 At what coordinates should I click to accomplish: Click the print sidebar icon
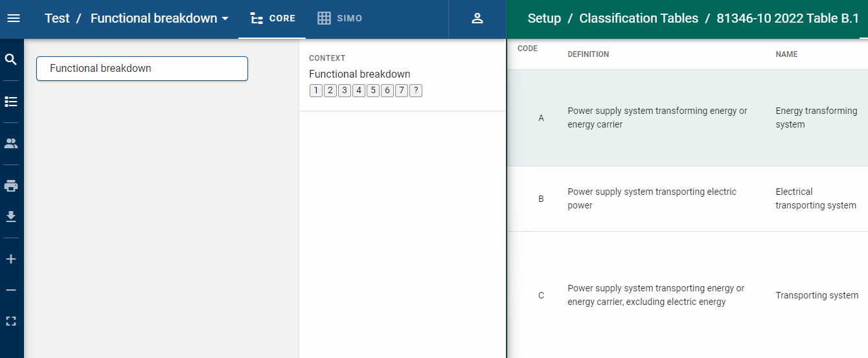11,186
